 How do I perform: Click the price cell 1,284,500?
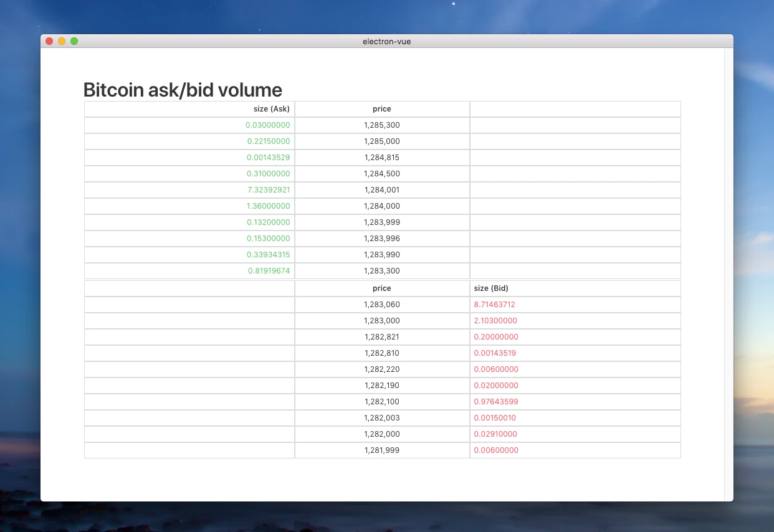[382, 174]
